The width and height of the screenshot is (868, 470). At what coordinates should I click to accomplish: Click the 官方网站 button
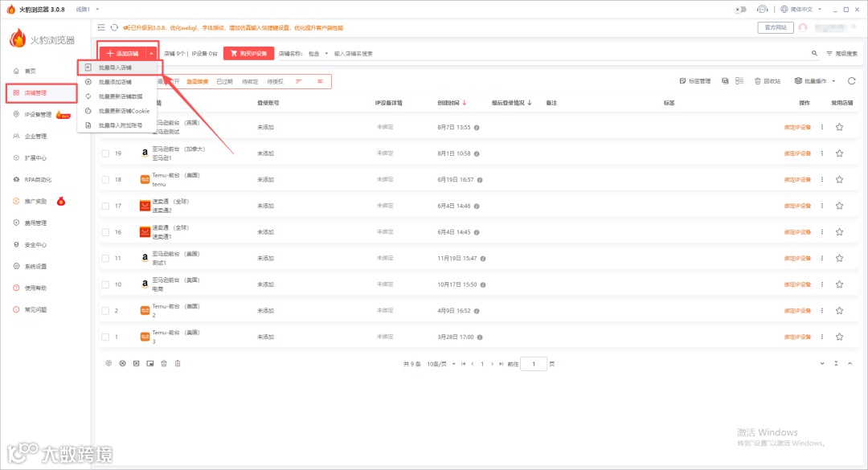point(775,27)
